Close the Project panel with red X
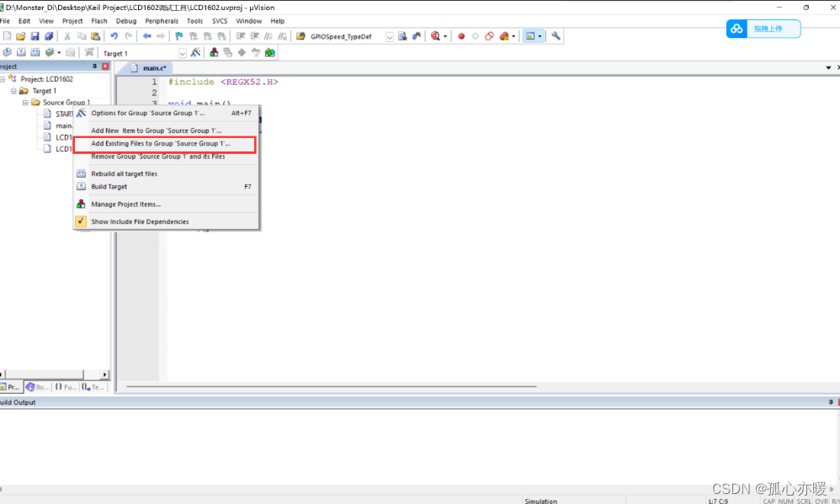 tap(105, 66)
